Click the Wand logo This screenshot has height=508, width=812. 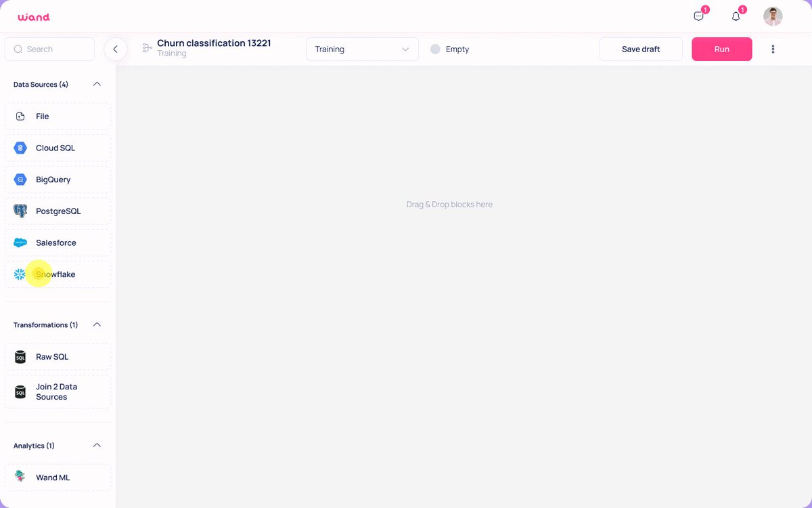(x=34, y=17)
